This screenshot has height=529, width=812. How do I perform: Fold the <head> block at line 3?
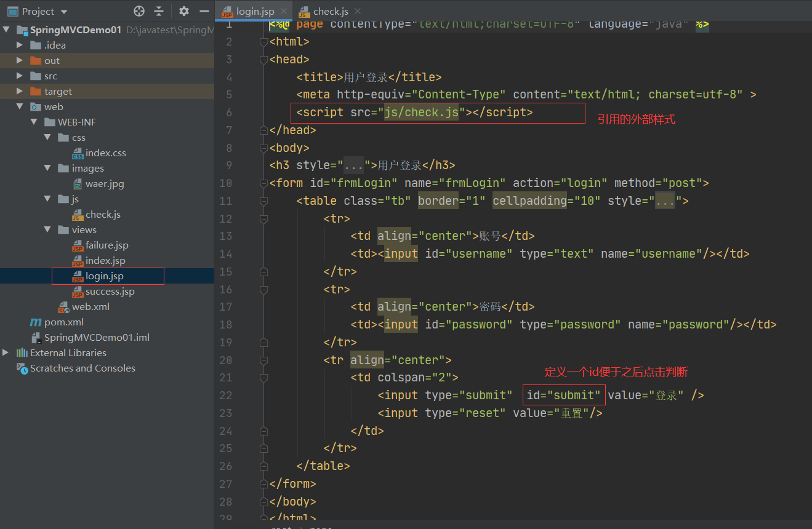(264, 60)
